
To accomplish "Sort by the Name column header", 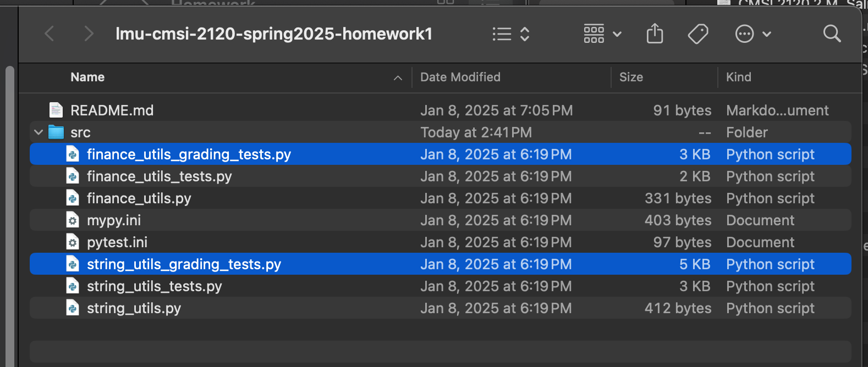I will pyautogui.click(x=87, y=77).
